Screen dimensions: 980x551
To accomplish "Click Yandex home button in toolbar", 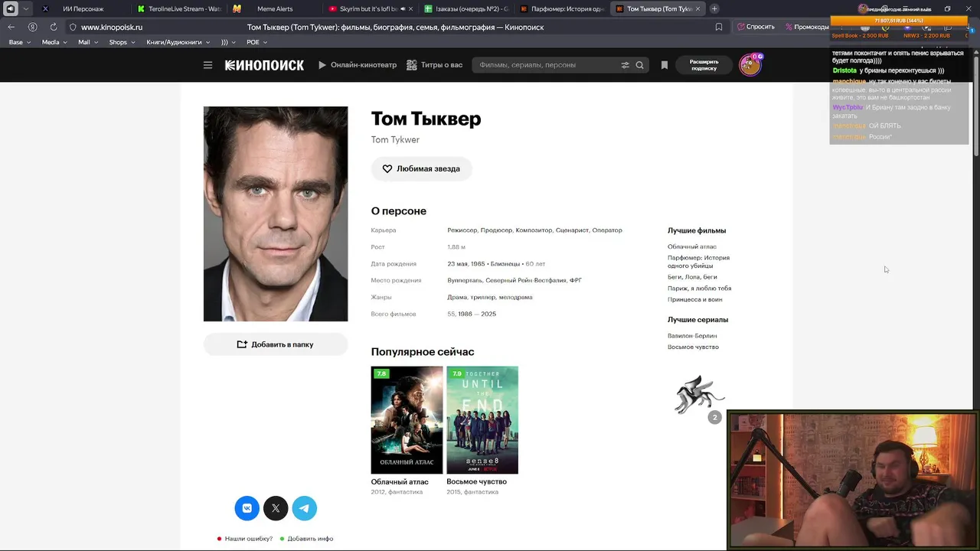I will [32, 27].
